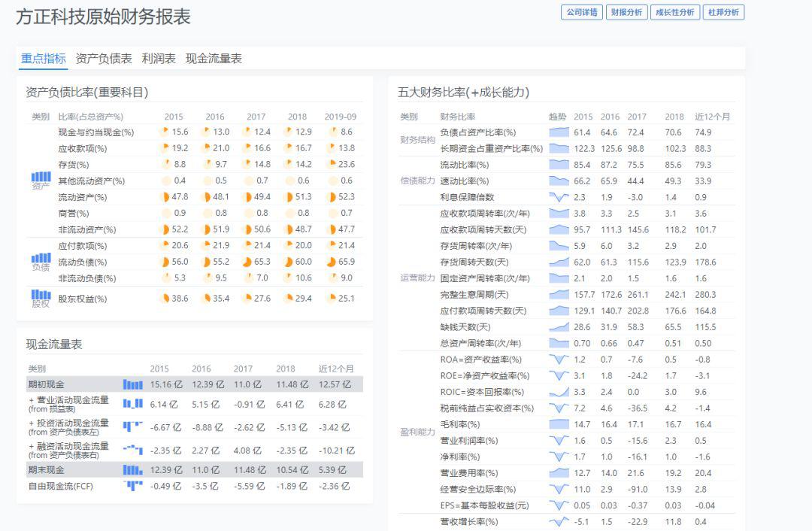The height and width of the screenshot is (531, 812).
Task: Click the 流动比率 trend sparkline
Action: pos(559,165)
